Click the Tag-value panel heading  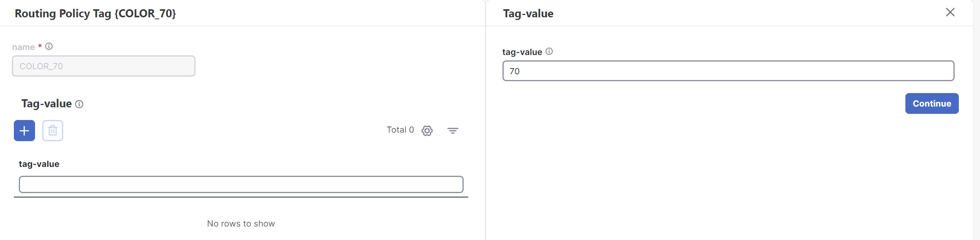[528, 13]
